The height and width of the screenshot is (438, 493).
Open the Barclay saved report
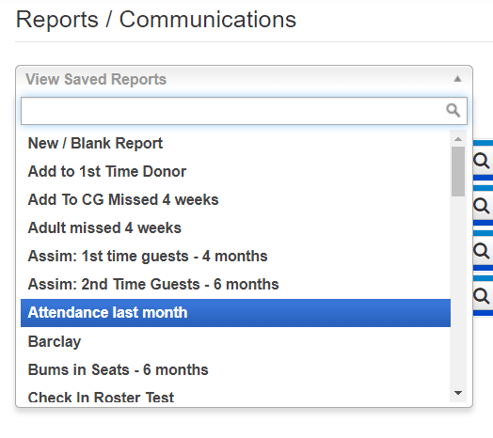pos(236,341)
